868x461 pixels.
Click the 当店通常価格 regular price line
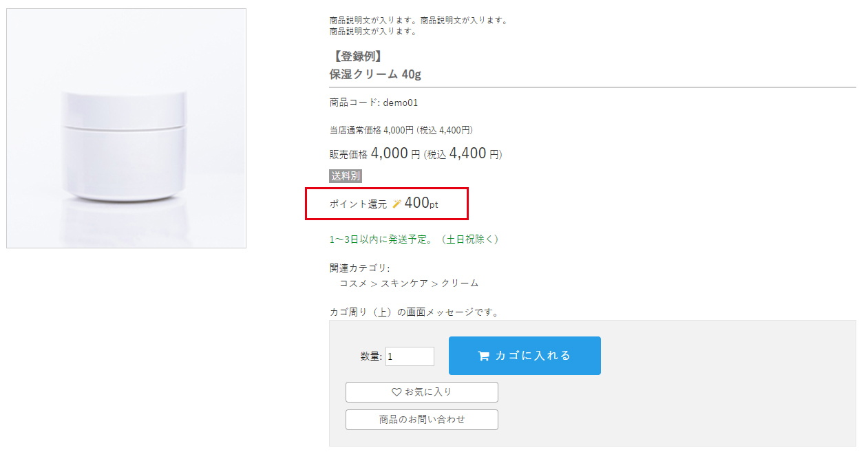pos(401,130)
